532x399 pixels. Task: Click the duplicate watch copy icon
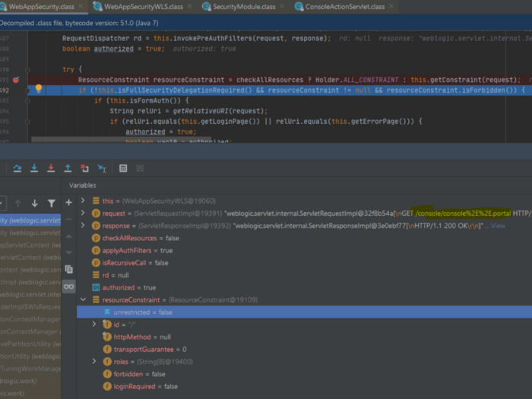pyautogui.click(x=69, y=269)
